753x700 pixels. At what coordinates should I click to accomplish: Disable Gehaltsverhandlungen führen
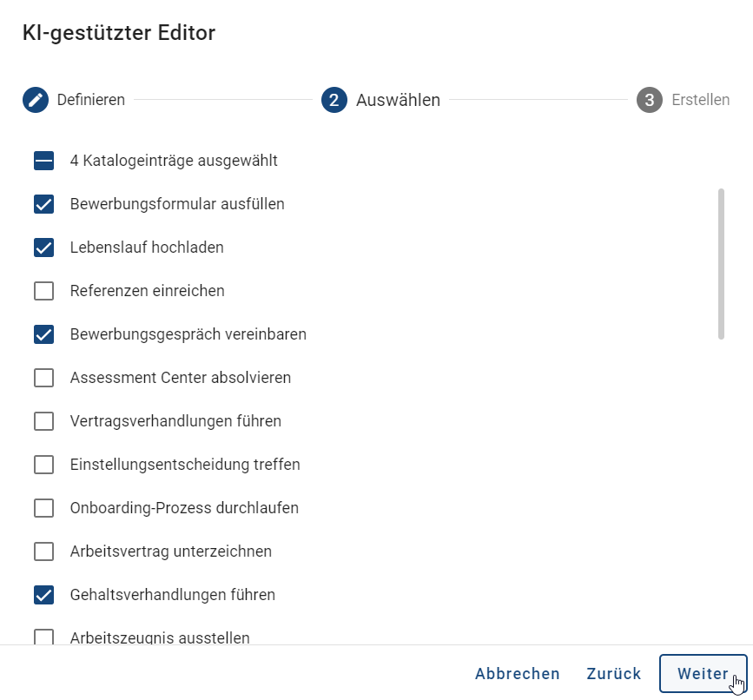coord(43,594)
